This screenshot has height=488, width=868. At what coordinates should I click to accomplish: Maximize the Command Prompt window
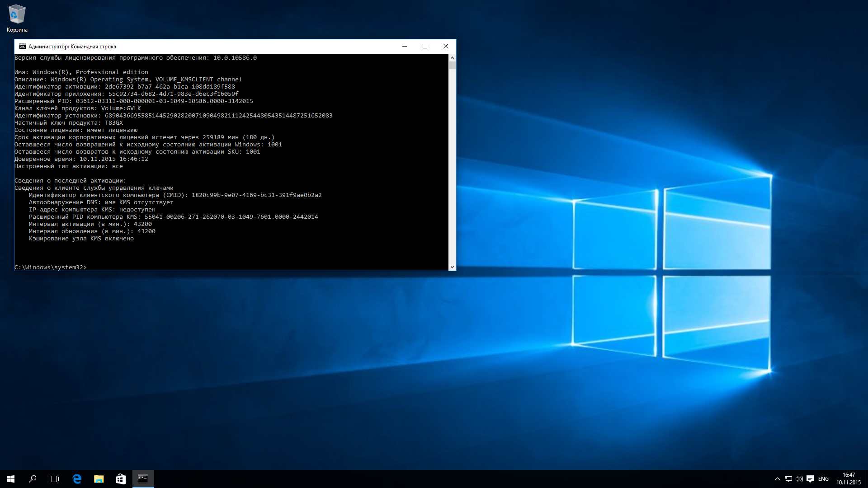(x=425, y=47)
